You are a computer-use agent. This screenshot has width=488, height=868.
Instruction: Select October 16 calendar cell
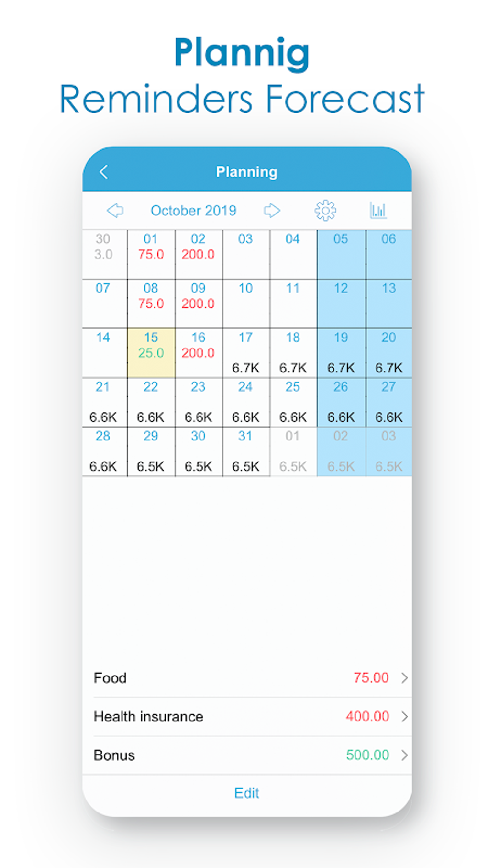pyautogui.click(x=198, y=353)
